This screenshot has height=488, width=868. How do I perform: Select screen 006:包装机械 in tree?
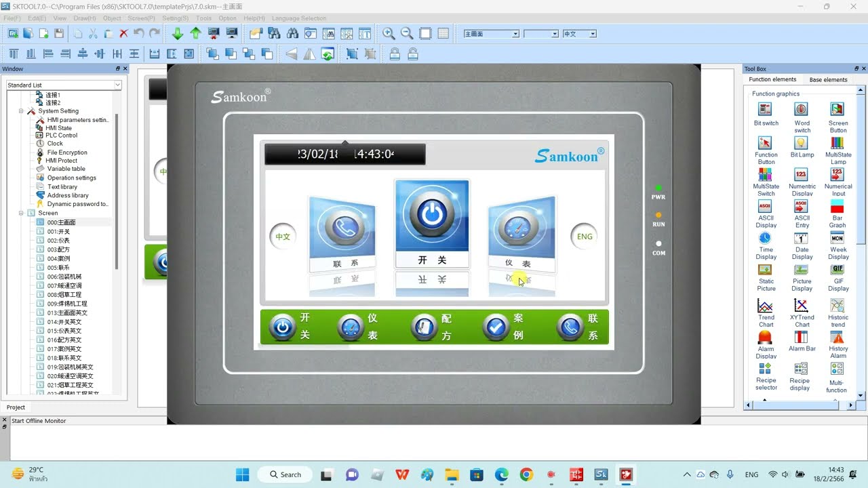point(64,277)
